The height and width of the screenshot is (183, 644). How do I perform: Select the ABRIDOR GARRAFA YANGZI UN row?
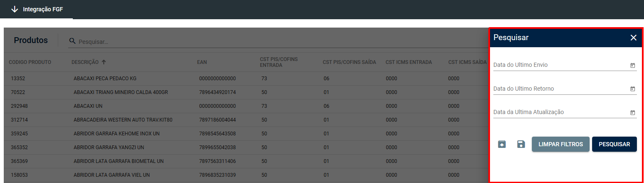[109, 147]
